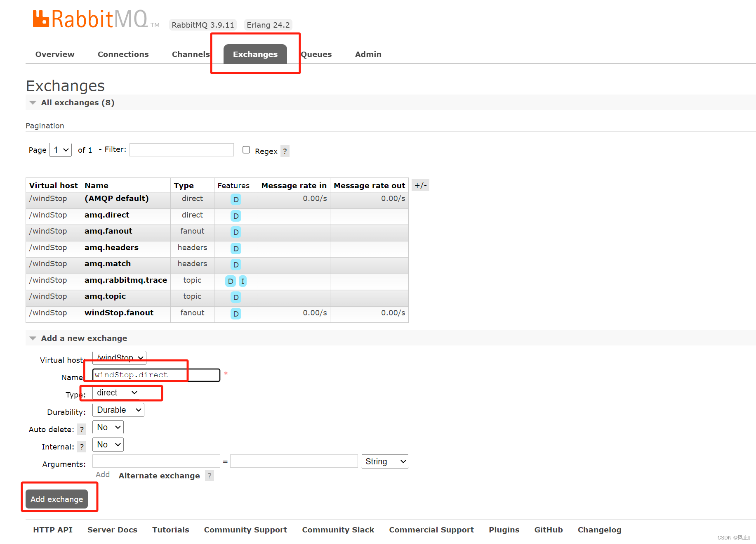
Task: Open the amq.fanout exchange
Action: (x=108, y=231)
